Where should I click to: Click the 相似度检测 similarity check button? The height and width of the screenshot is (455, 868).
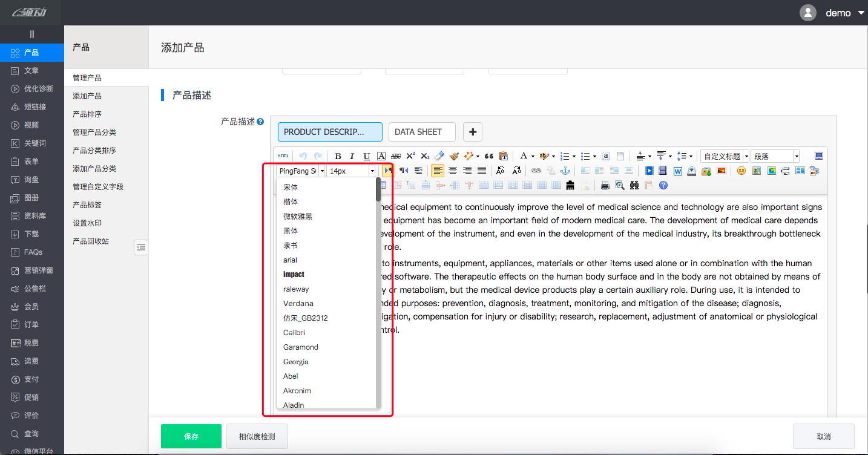[257, 436]
